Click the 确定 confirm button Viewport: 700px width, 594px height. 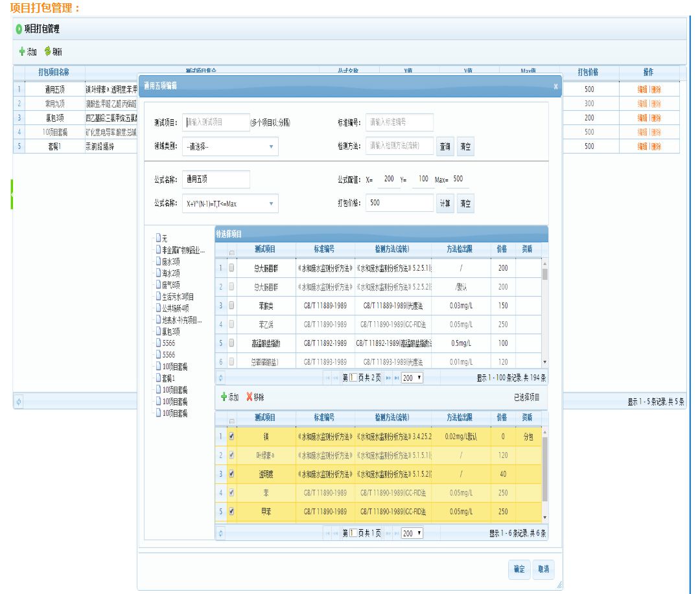click(519, 569)
